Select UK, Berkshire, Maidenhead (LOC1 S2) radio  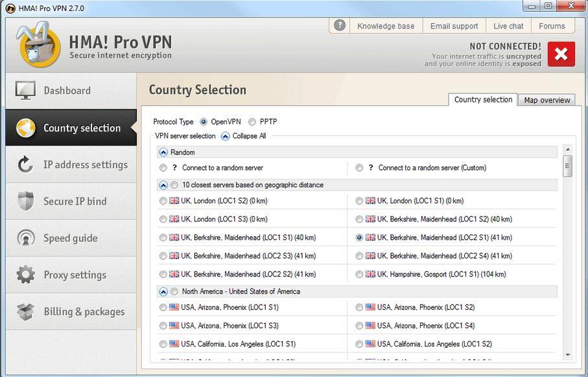359,219
